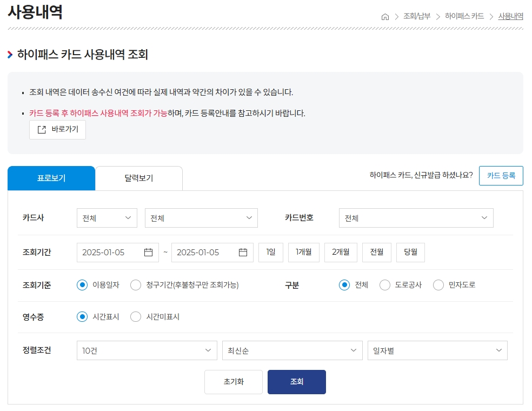The image size is (532, 411).
Task: Select the 표로보기 tab
Action: click(51, 178)
